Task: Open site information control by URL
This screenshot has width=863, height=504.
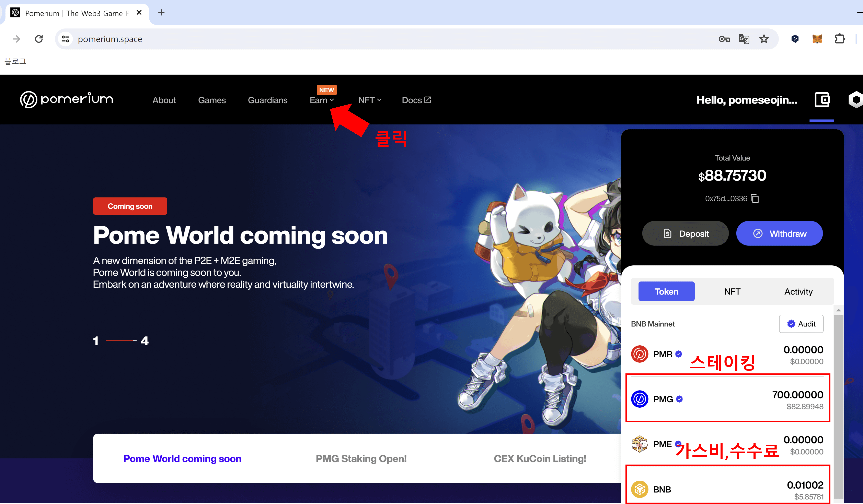Action: 65,39
